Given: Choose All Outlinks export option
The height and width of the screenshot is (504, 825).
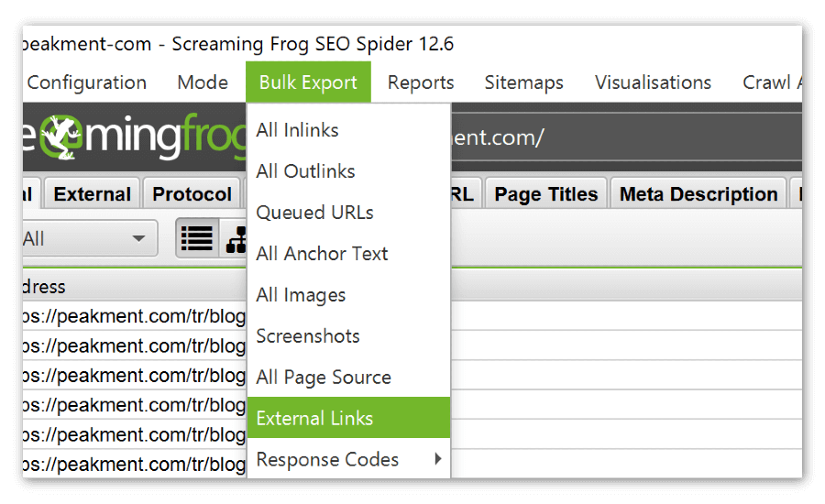Looking at the screenshot, I should pos(305,171).
